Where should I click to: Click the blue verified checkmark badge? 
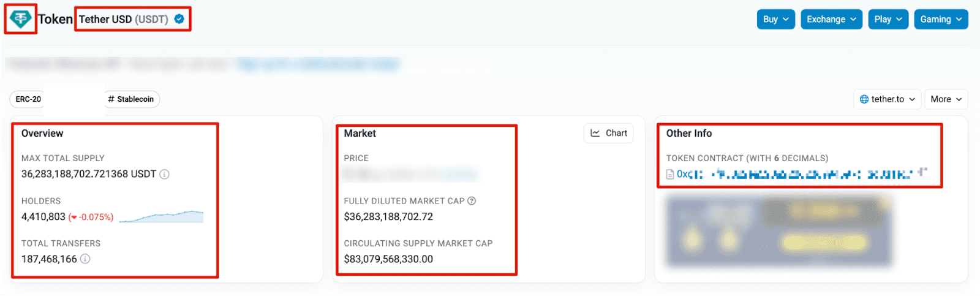(179, 19)
